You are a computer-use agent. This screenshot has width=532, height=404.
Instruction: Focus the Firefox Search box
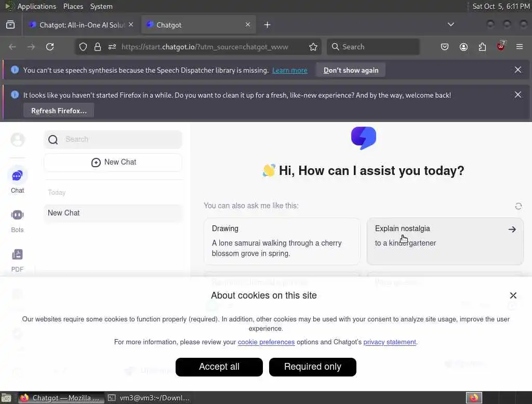point(373,47)
